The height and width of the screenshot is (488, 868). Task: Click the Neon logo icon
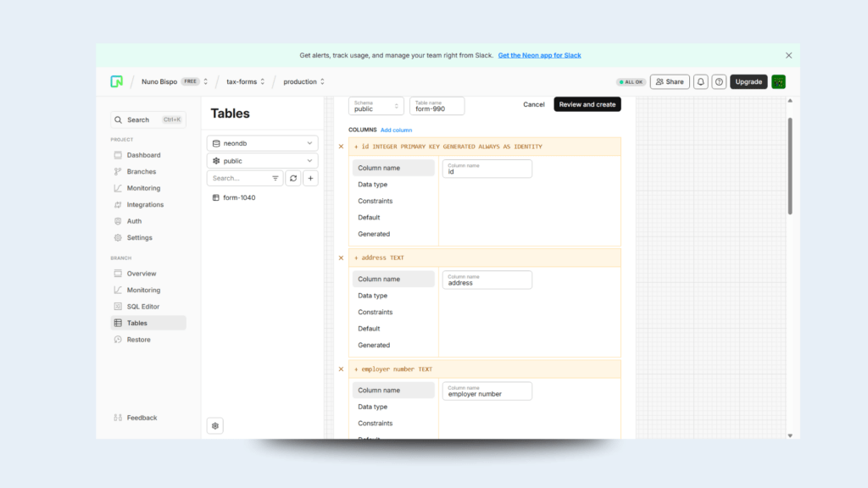tap(117, 82)
